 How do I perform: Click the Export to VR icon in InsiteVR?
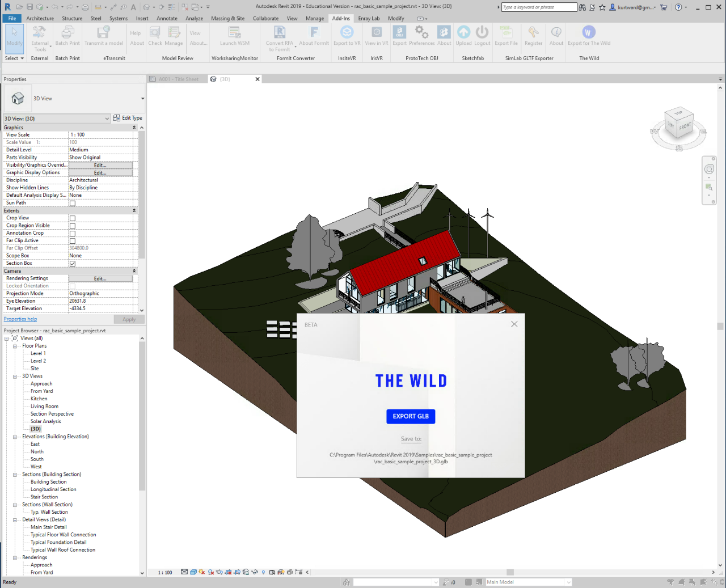point(347,32)
